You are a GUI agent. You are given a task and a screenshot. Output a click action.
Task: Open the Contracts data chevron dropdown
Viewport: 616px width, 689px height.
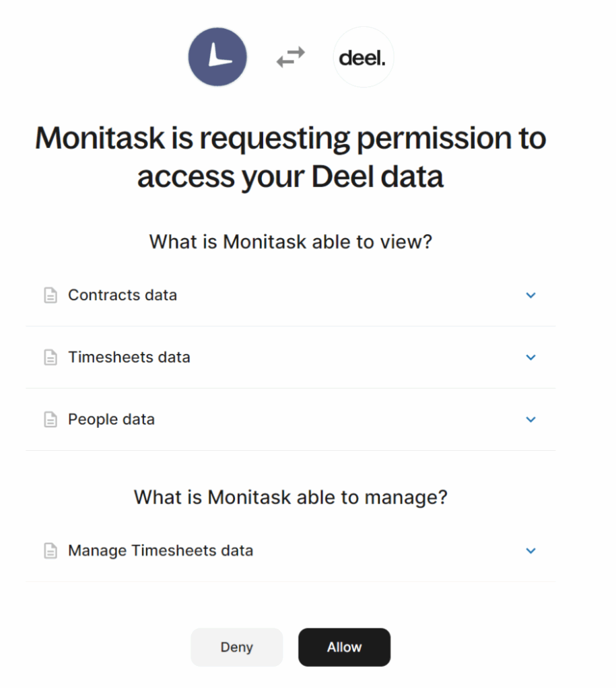click(531, 295)
